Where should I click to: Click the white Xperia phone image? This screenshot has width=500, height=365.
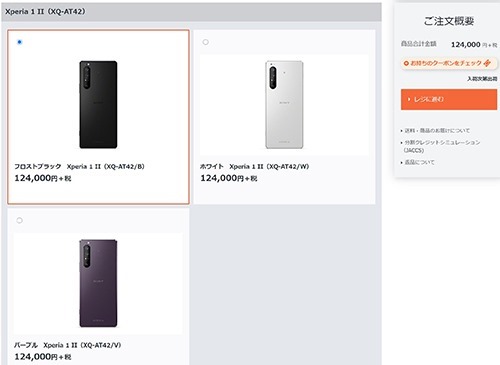(x=284, y=105)
